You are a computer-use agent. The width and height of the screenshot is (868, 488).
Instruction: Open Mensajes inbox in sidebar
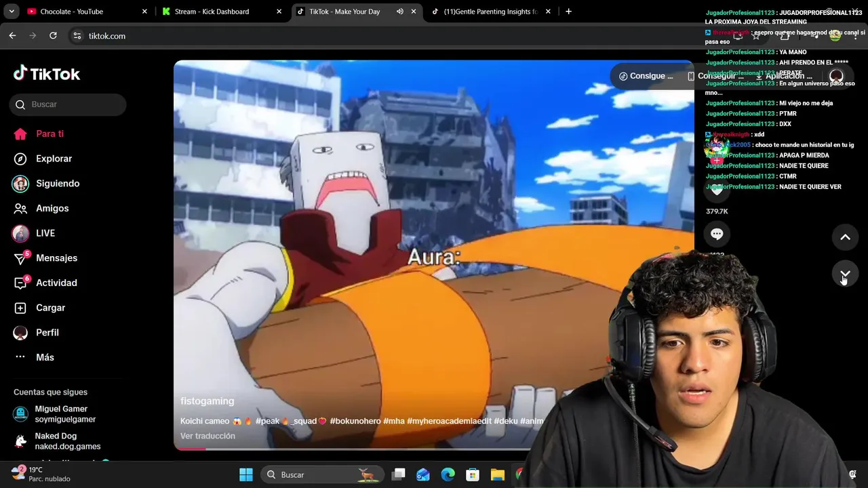click(45, 258)
